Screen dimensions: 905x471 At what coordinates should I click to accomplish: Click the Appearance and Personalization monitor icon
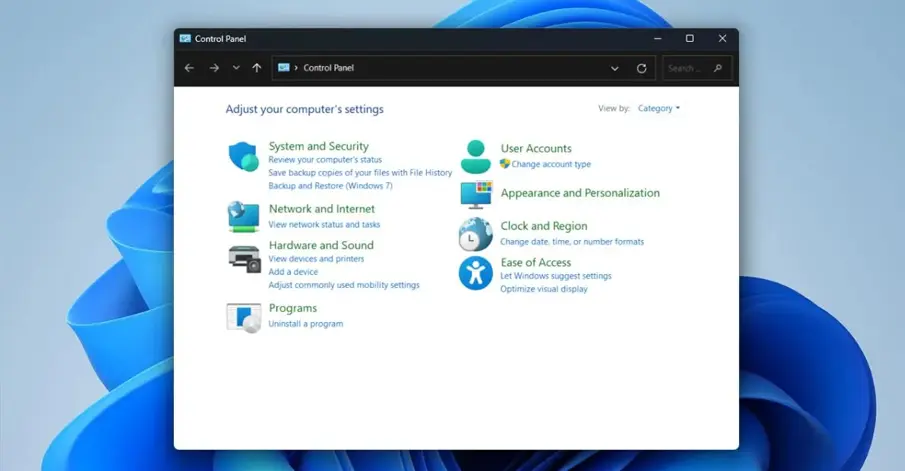pyautogui.click(x=476, y=194)
